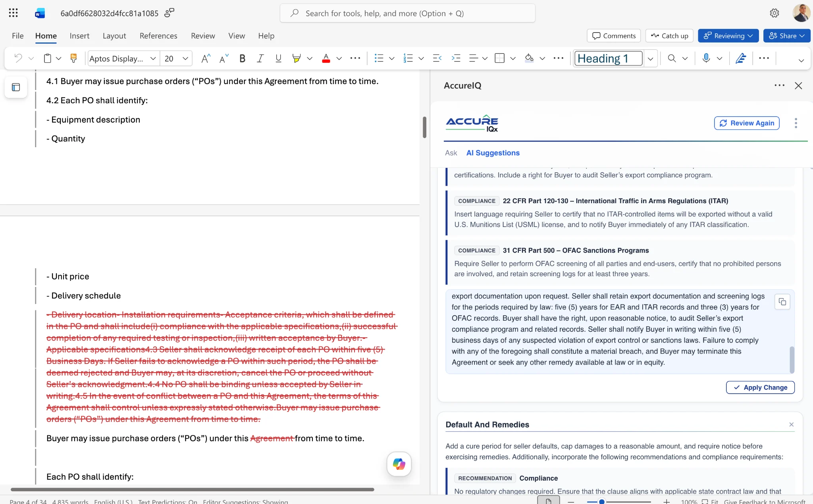The image size is (813, 504).
Task: Shrink font size icon
Action: point(224,58)
